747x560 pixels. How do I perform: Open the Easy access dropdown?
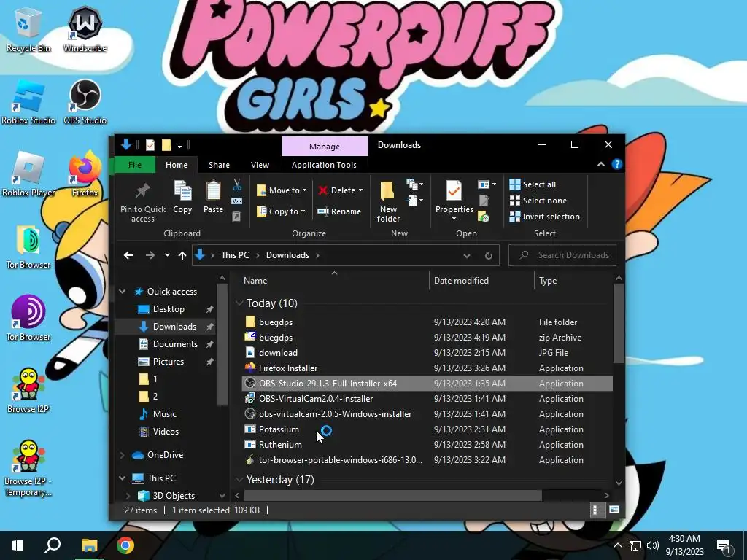click(414, 200)
